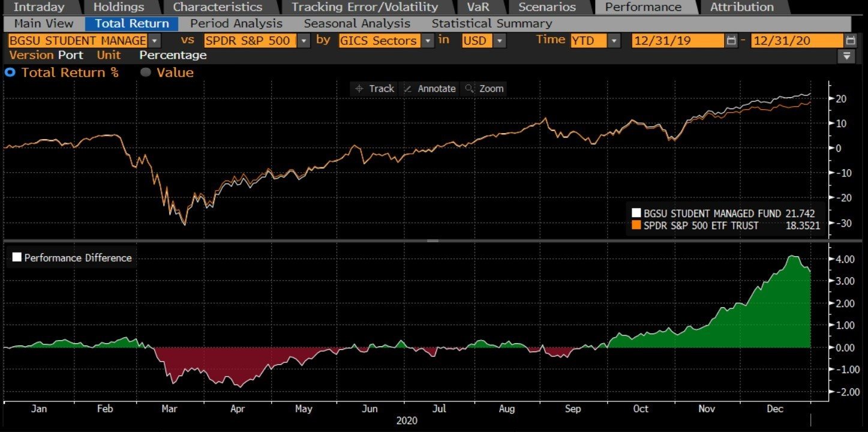Switch to the Attribution tab

[x=741, y=7]
